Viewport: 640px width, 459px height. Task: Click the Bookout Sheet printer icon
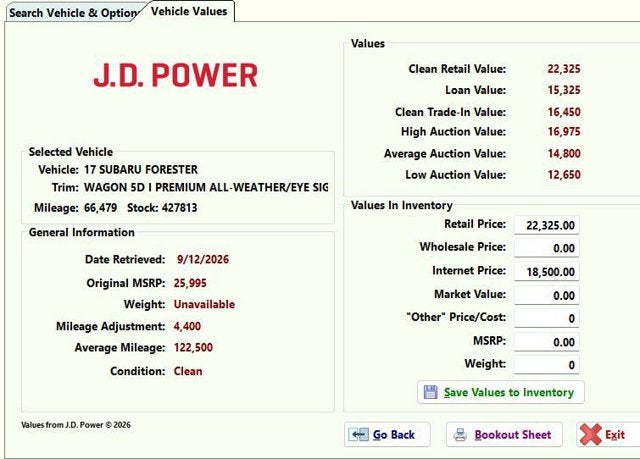coord(460,435)
